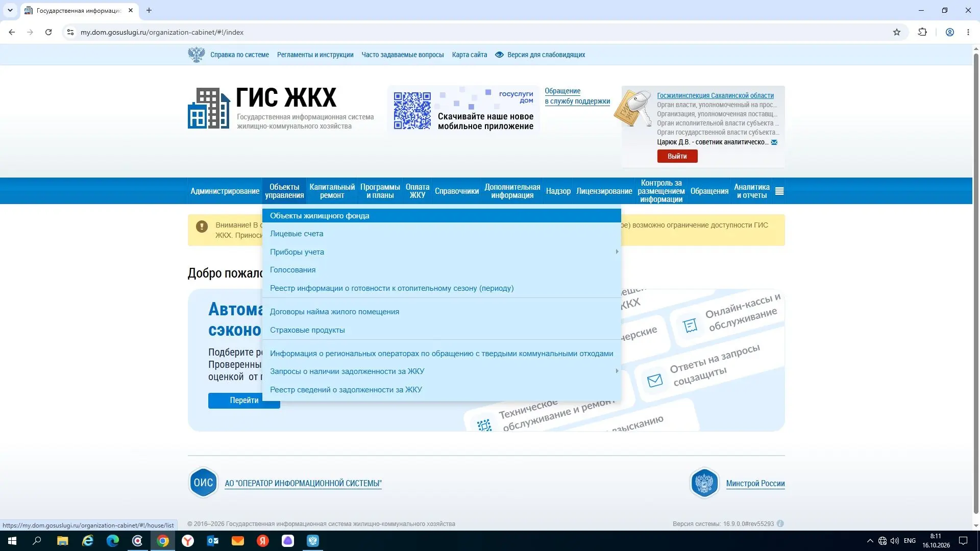980x551 pixels.
Task: Click the QR code for mobile app
Action: click(412, 111)
